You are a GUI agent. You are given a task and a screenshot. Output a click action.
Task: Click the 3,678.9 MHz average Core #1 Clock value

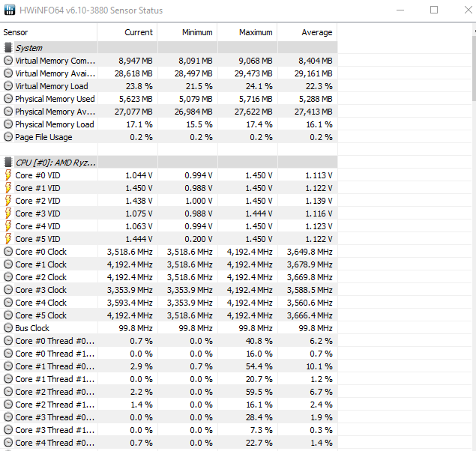(310, 264)
